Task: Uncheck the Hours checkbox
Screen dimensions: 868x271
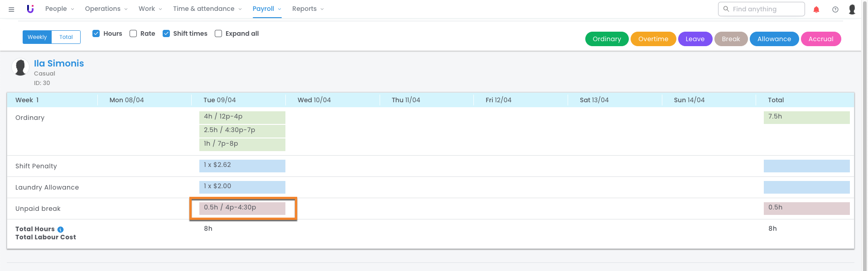Action: coord(96,33)
